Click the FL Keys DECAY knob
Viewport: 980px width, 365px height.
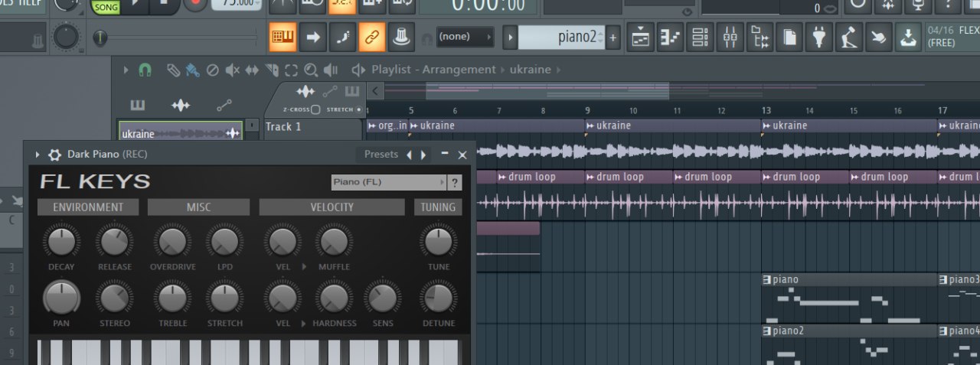61,241
